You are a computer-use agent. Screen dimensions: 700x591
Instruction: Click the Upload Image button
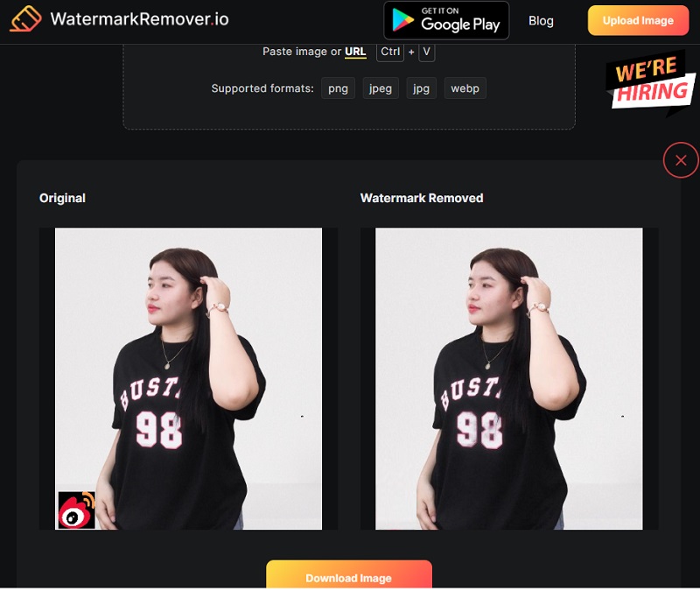click(638, 19)
